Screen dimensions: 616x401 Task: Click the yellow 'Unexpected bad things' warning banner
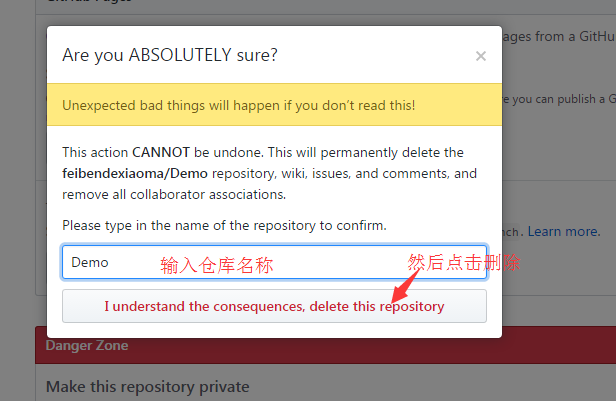(274, 105)
